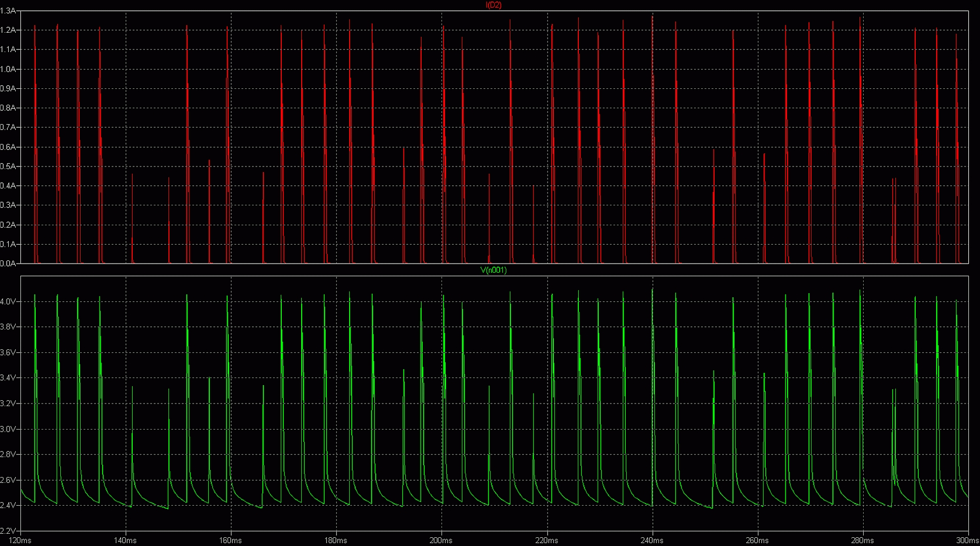The width and height of the screenshot is (980, 546).
Task: Click the V(n001) trace label
Action: point(493,270)
